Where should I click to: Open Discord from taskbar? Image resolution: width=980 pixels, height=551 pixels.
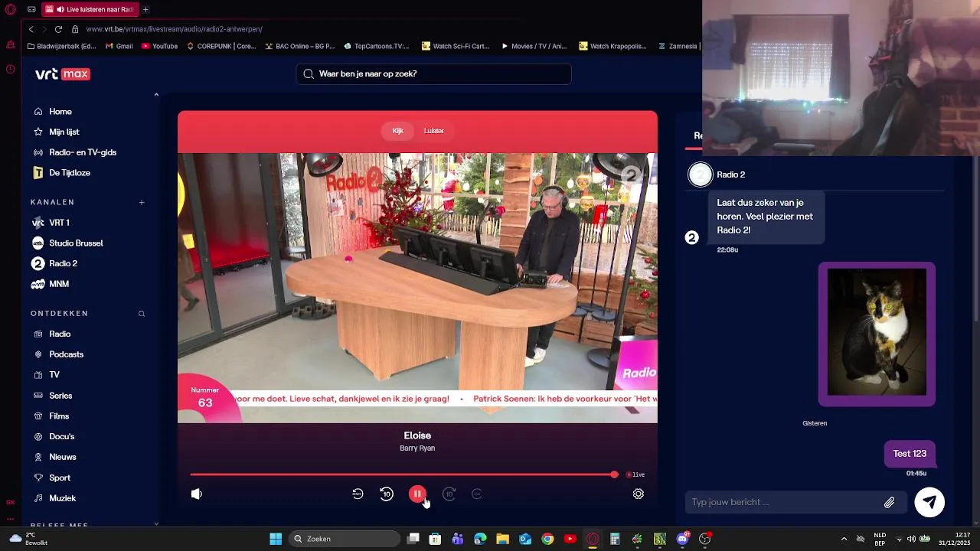click(x=682, y=539)
